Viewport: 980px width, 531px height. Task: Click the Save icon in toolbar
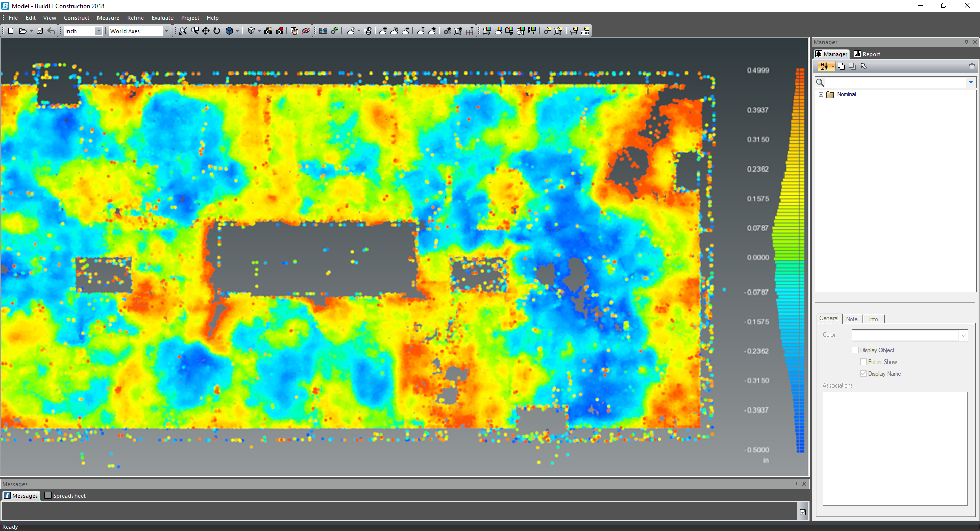coord(40,31)
